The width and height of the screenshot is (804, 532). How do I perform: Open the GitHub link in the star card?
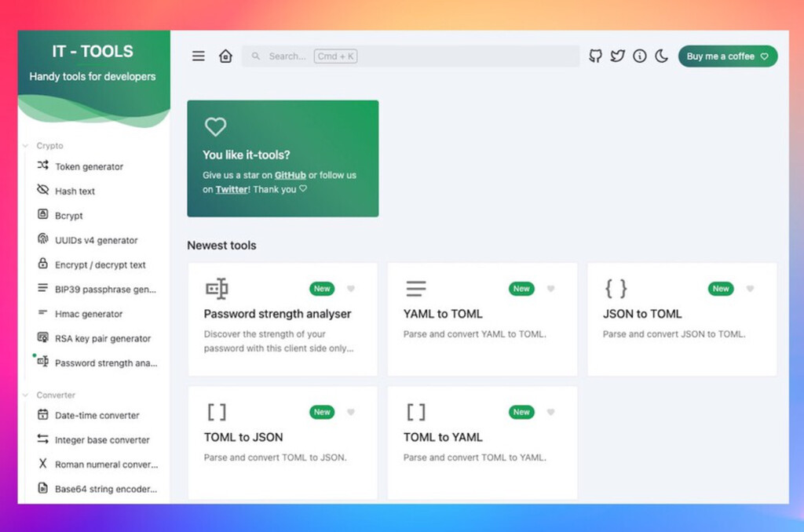(x=290, y=175)
